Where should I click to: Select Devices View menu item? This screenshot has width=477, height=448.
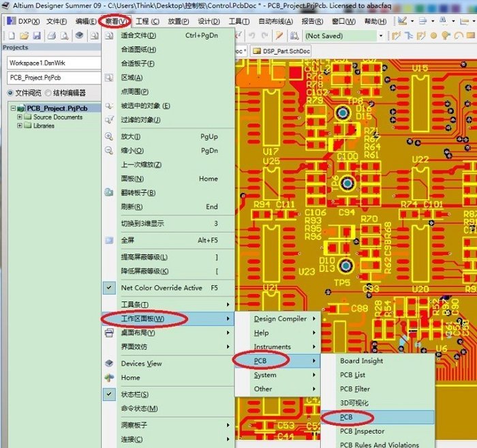pos(168,363)
